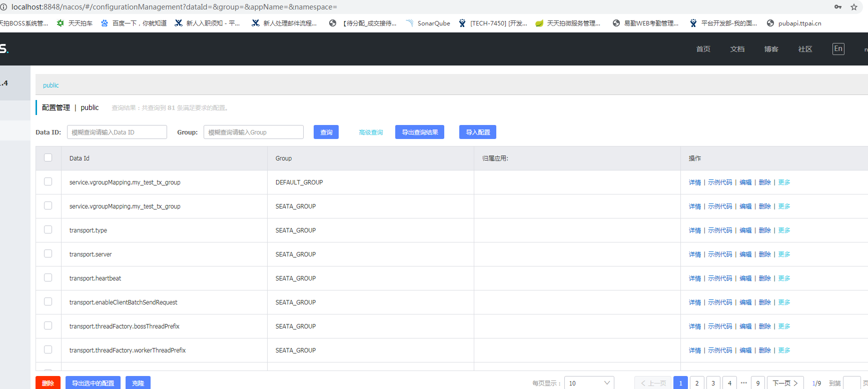Open 更多 menu for workerThreadPrefix row
The height and width of the screenshot is (389, 868).
point(784,350)
